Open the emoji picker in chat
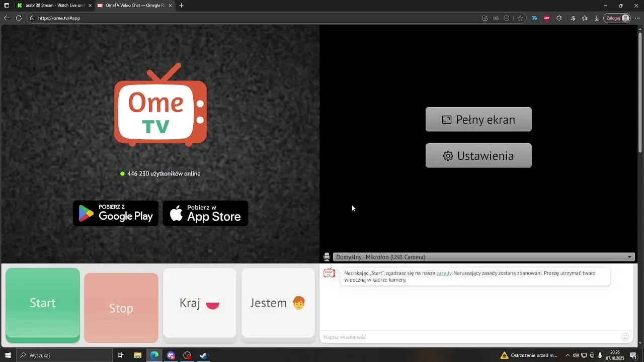This screenshot has width=644, height=362. pyautogui.click(x=625, y=337)
